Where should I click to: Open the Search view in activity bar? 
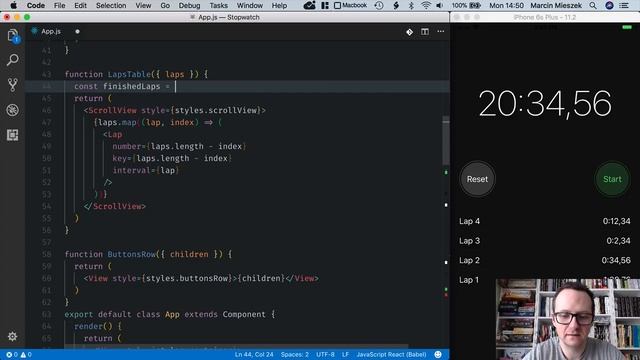(x=13, y=60)
